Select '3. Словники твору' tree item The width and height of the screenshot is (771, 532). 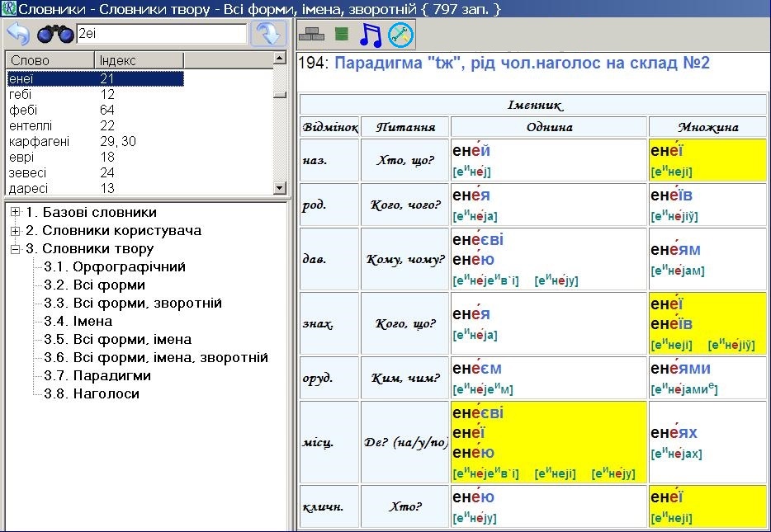(x=89, y=248)
